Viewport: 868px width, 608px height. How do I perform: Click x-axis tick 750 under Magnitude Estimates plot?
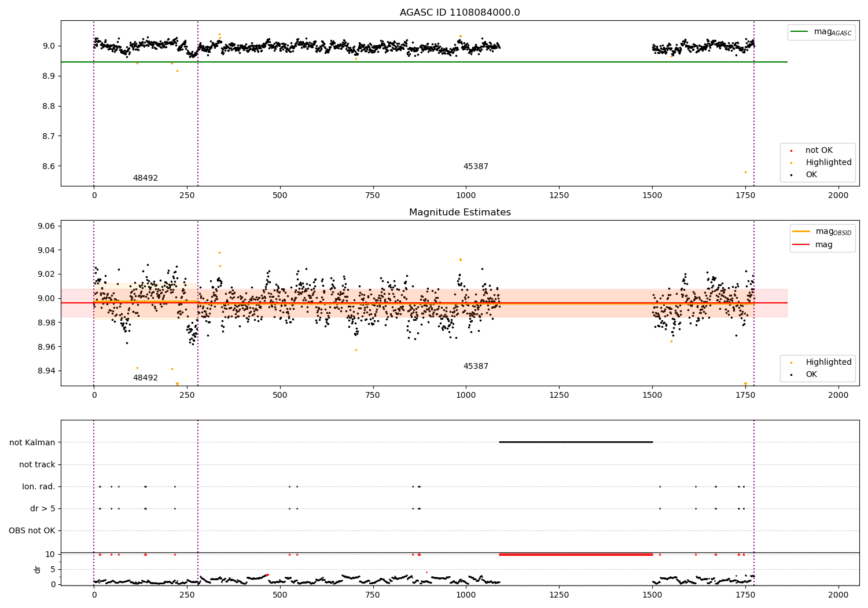point(373,395)
